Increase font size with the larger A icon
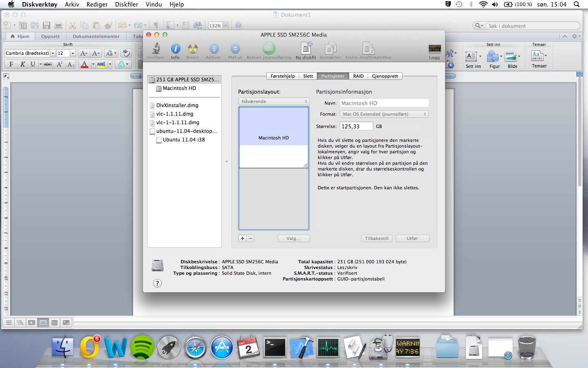This screenshot has width=588, height=368. 84,53
